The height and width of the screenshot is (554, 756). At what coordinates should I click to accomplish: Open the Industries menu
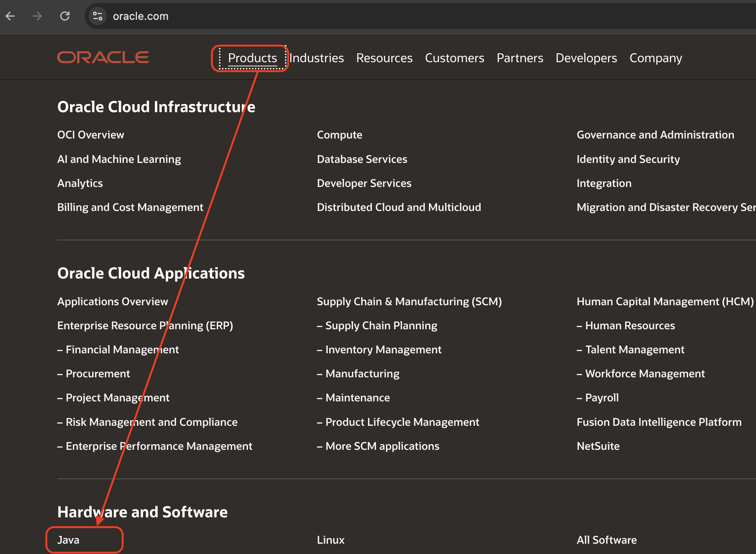(316, 58)
